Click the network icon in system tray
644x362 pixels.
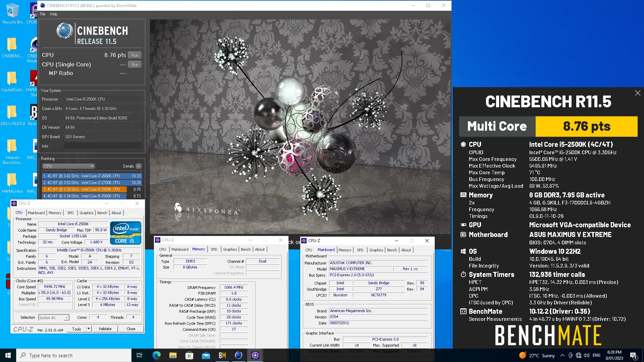pos(578,355)
